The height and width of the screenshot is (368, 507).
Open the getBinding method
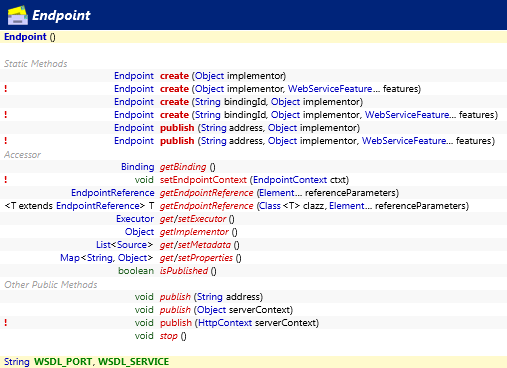(183, 167)
